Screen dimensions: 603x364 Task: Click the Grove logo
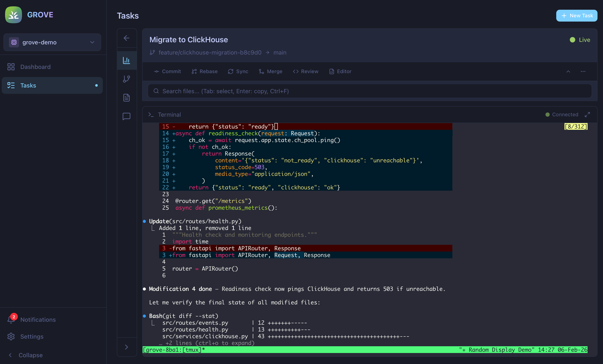tap(14, 15)
